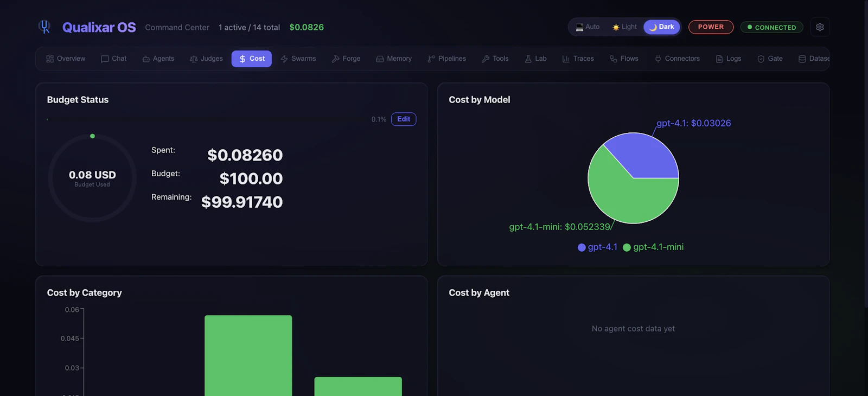Switch to the Agents tab
This screenshot has height=396, width=868.
point(158,59)
